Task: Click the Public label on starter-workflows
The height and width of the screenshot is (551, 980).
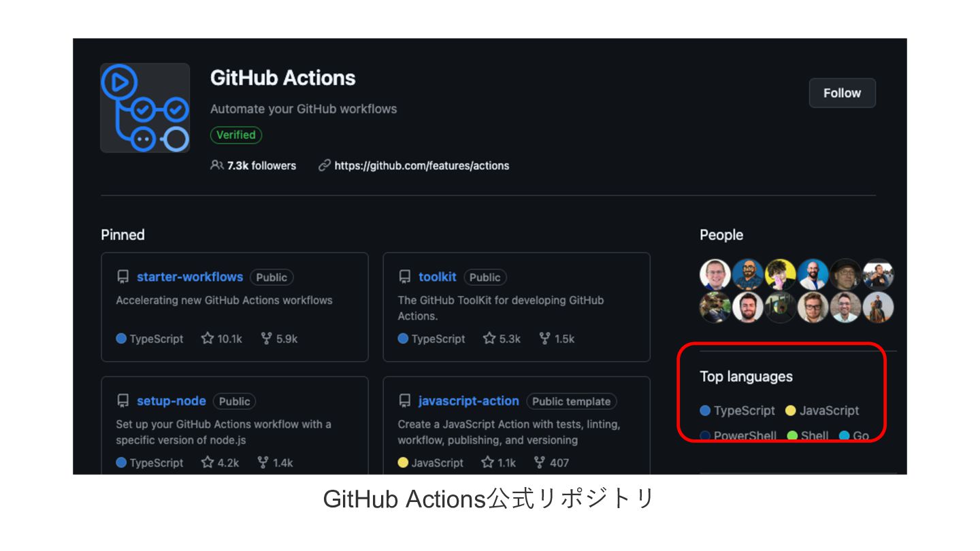Action: point(272,277)
